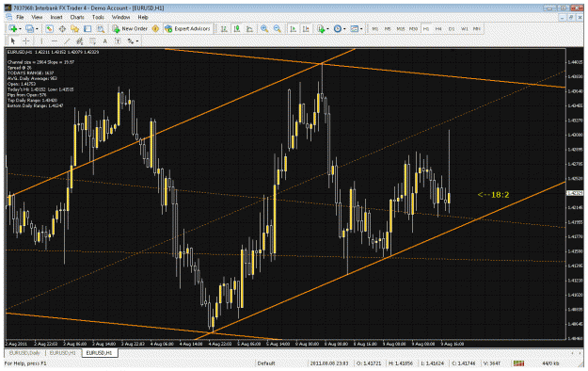Open the Data Window crosshair icon
The width and height of the screenshot is (588, 371).
pyautogui.click(x=62, y=29)
